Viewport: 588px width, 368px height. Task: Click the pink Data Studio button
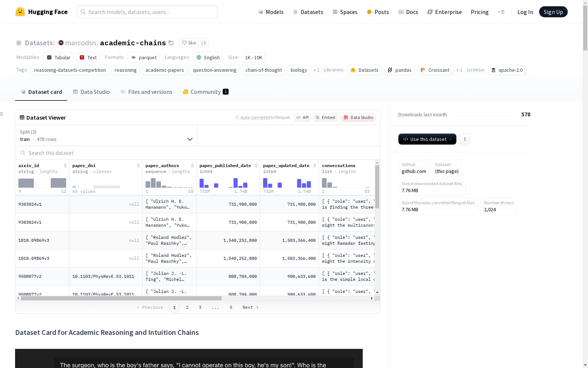click(x=358, y=117)
